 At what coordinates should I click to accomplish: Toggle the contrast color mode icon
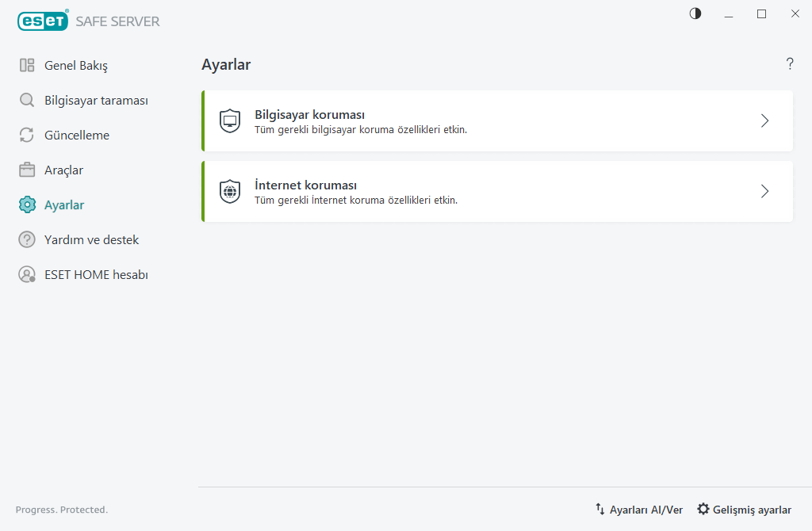pos(695,13)
